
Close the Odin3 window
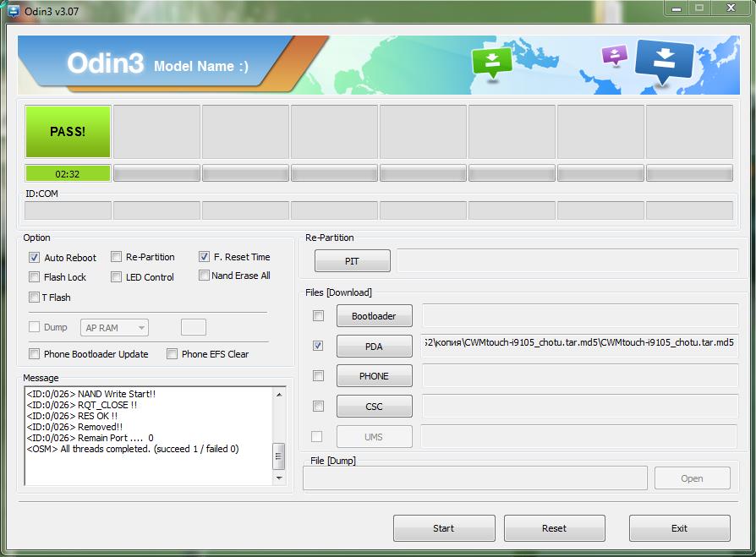(731, 8)
